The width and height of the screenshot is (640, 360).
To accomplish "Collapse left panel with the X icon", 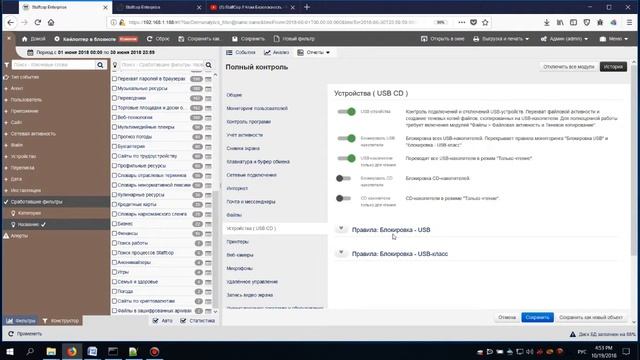I will pos(9,38).
